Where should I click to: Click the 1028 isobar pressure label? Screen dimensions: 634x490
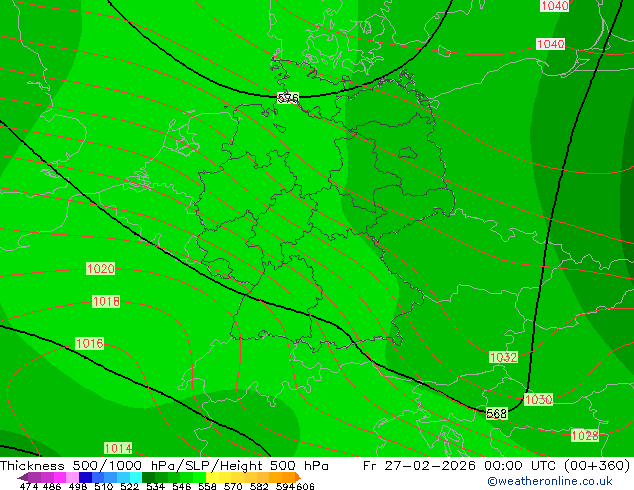click(x=585, y=435)
